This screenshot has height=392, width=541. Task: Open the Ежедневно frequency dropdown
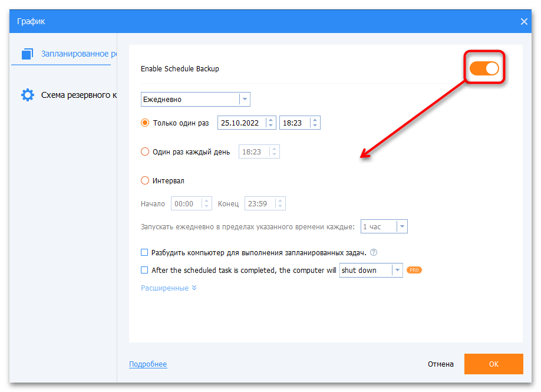195,100
